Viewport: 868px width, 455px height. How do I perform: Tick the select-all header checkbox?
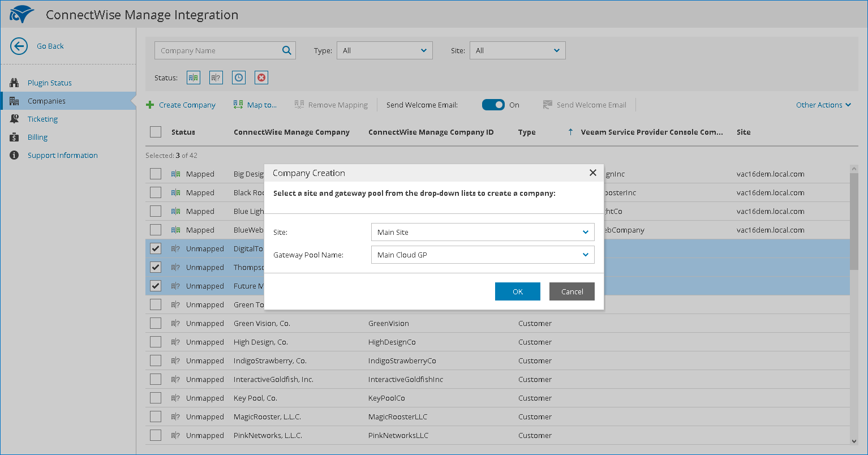tap(156, 132)
